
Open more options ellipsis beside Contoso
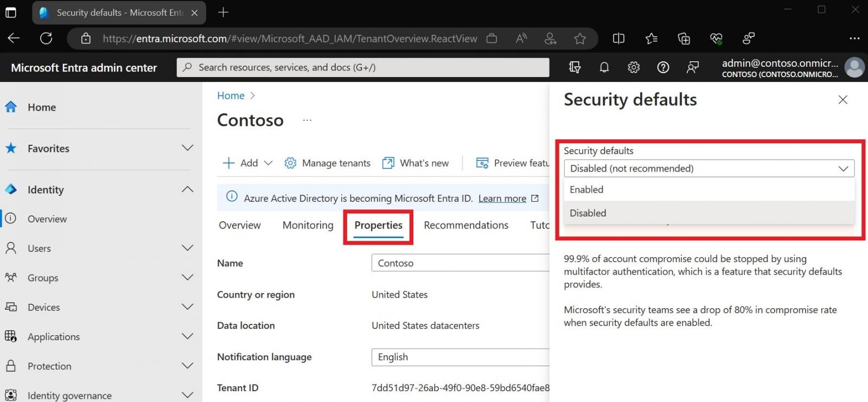point(307,120)
